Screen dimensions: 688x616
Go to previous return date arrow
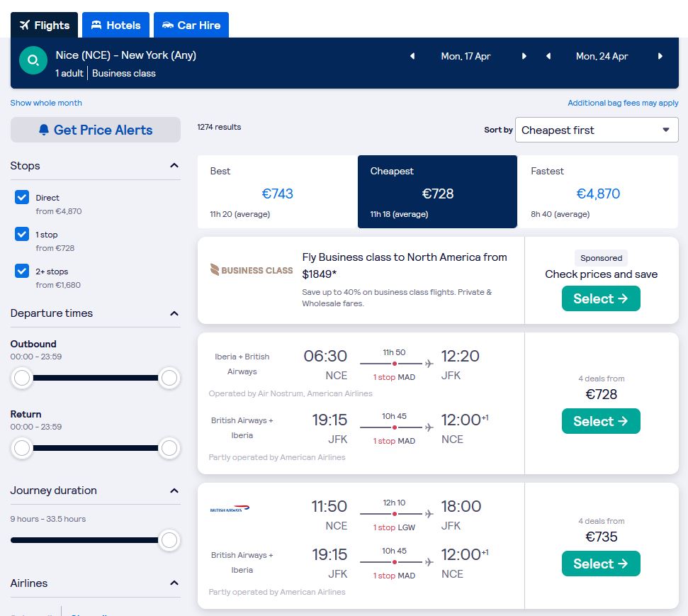[548, 56]
